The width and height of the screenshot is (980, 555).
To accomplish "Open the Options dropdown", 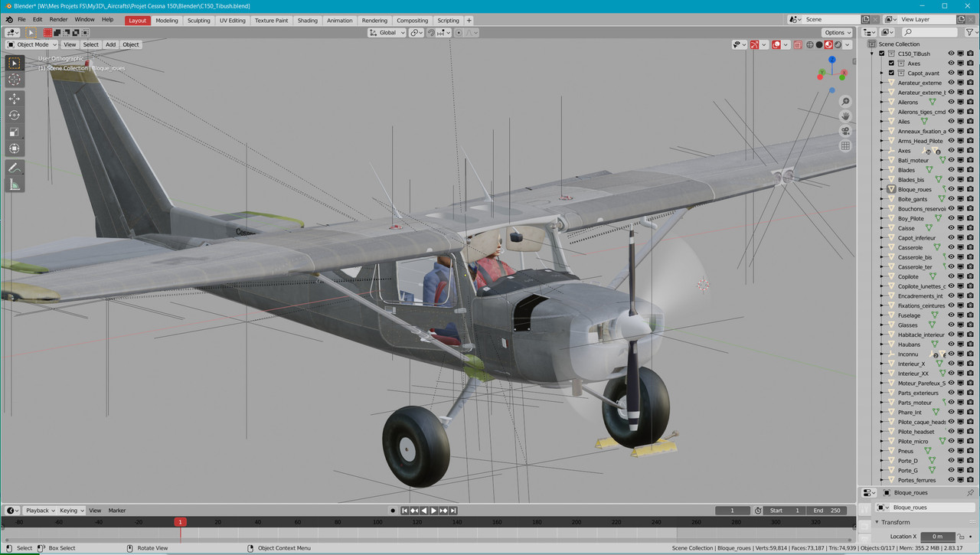I will (x=838, y=33).
